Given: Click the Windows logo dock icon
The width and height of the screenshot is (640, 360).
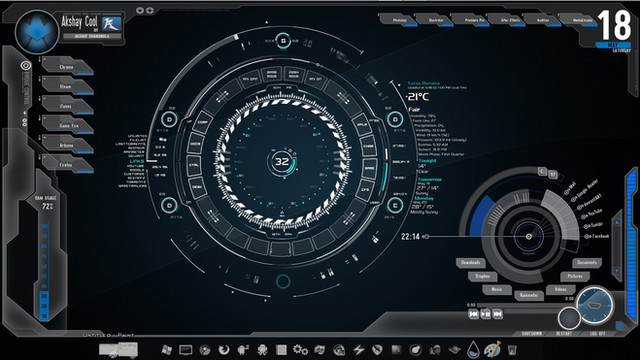Looking at the screenshot, I should tap(166, 350).
